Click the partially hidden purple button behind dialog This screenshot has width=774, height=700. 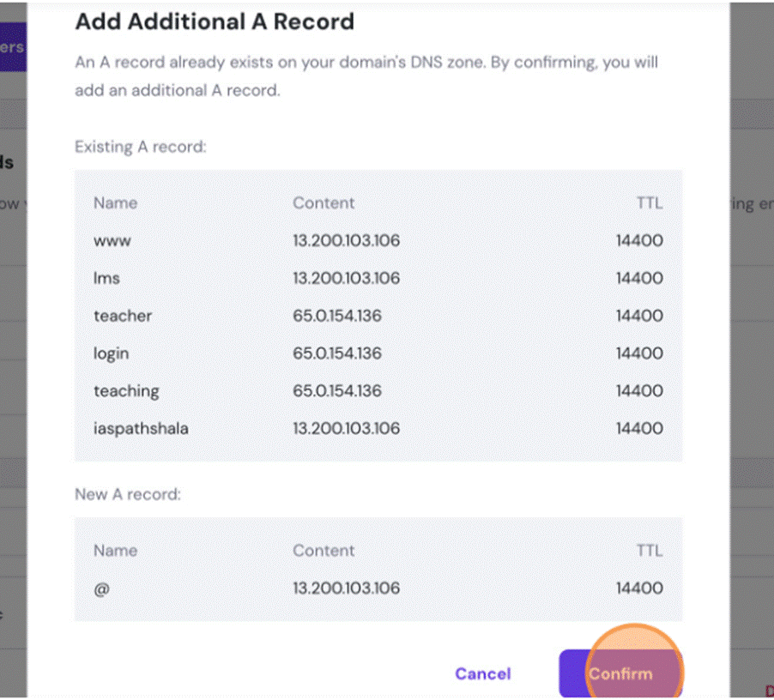(13, 47)
